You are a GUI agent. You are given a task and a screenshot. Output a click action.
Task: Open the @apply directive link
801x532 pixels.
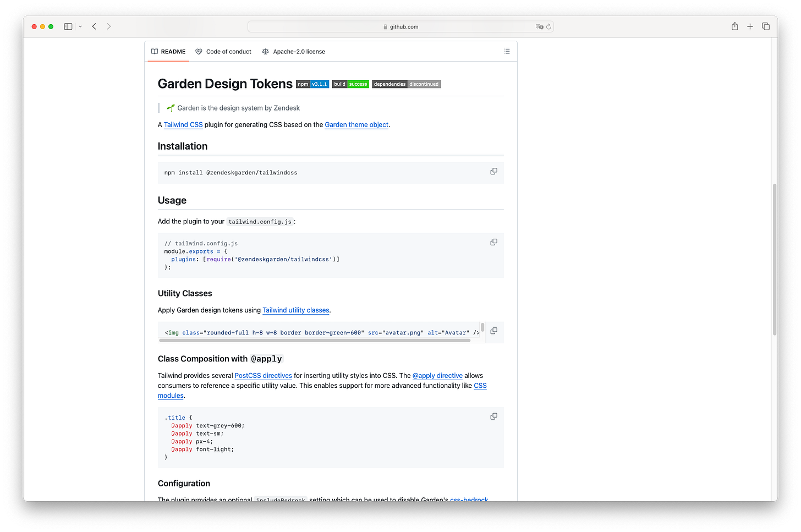pyautogui.click(x=437, y=376)
